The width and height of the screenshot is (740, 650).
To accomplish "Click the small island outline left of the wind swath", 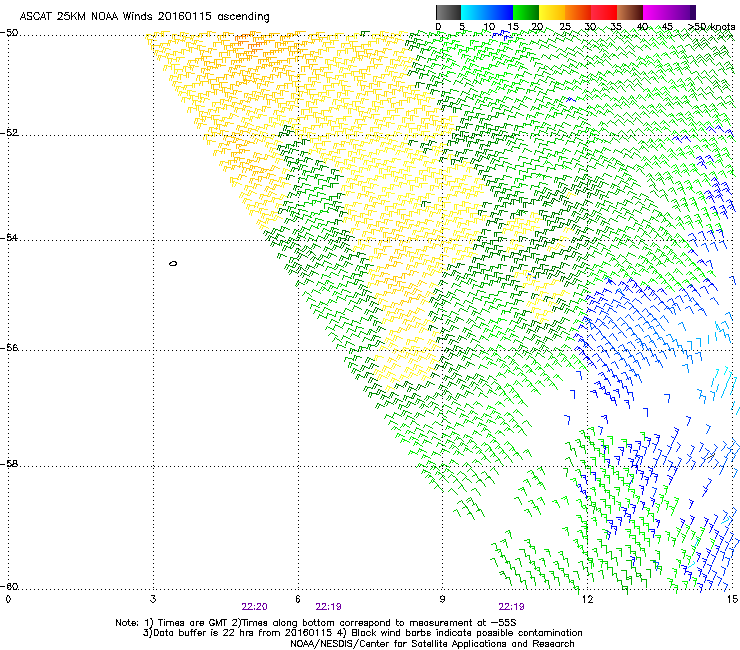I will coord(173,263).
